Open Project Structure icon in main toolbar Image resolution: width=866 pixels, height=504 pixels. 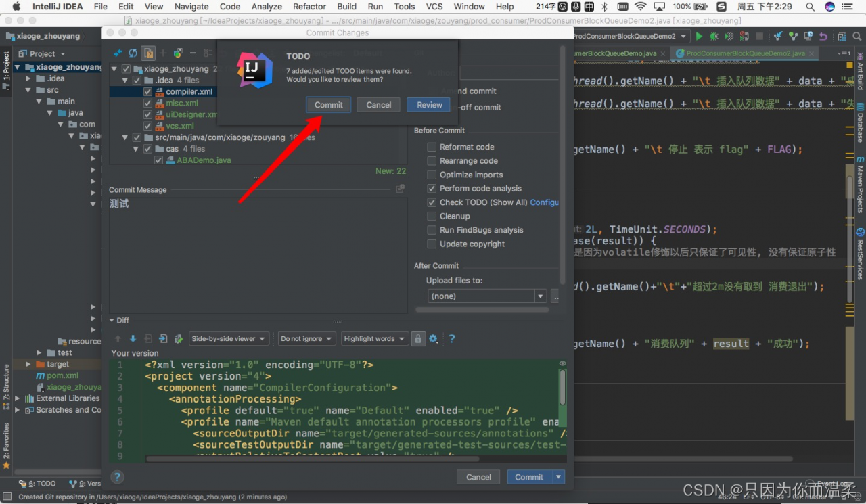841,36
